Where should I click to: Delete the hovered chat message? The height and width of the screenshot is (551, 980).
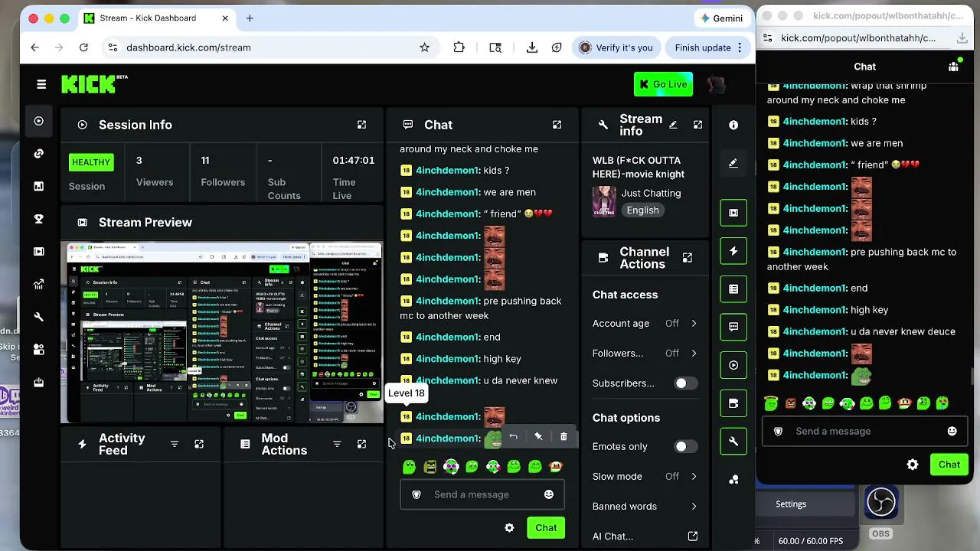[x=563, y=436]
